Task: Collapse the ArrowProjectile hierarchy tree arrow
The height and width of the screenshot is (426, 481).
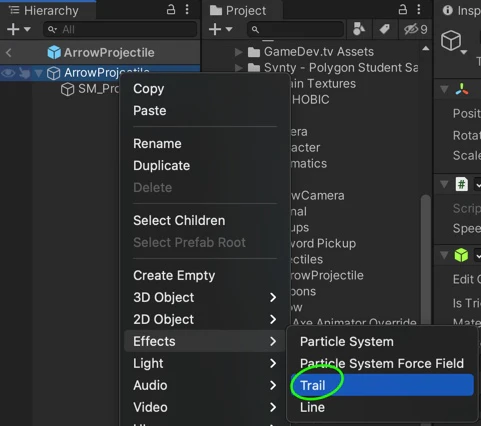Action: click(x=39, y=73)
